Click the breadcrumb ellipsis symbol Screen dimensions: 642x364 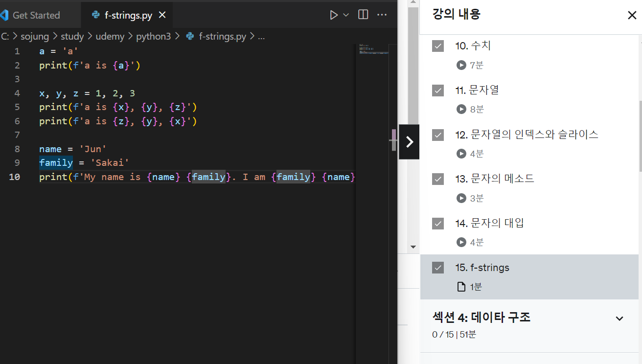(x=261, y=37)
